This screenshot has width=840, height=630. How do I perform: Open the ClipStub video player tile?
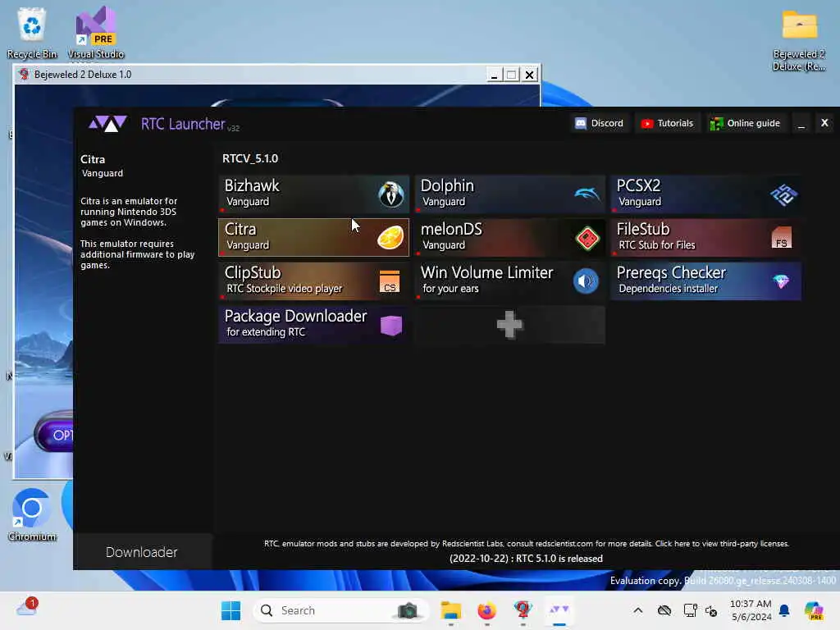tap(314, 281)
